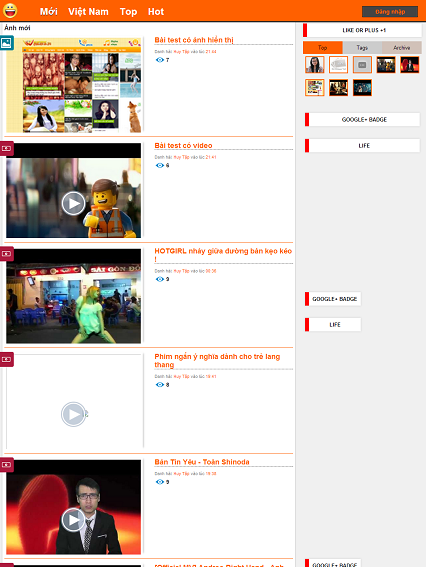426x567 pixels.
Task: Open the white placeholder sidebar thumbnail
Action: [338, 65]
